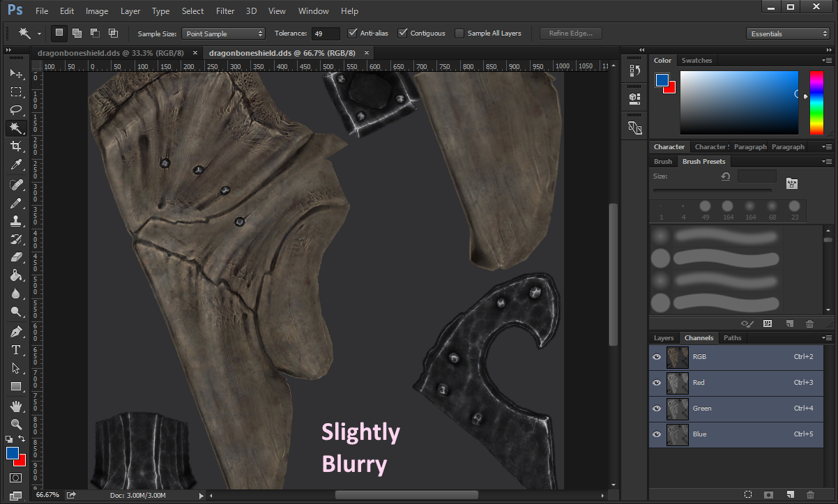The image size is (838, 504).
Task: Choose the Crop tool
Action: (17, 146)
